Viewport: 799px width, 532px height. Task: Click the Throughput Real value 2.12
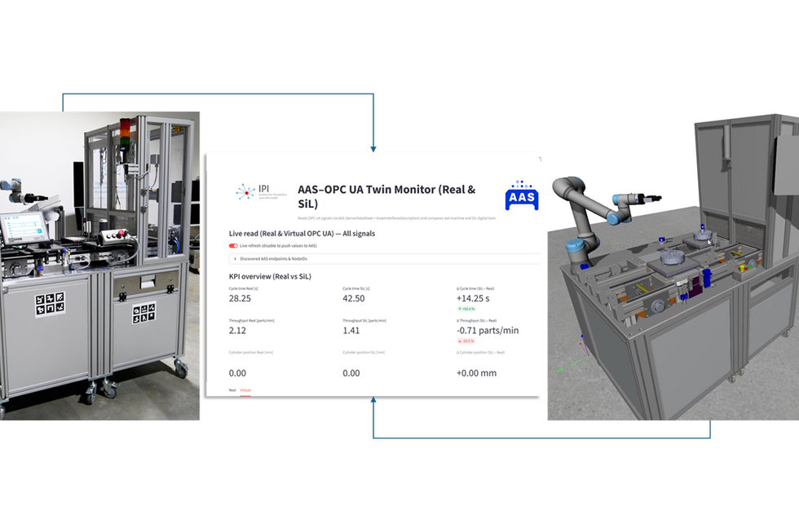[x=237, y=331]
